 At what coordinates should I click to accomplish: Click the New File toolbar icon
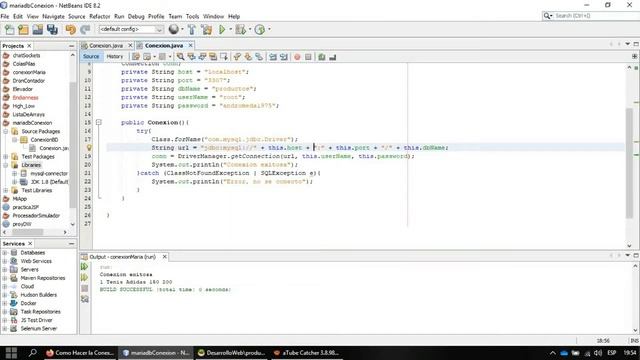tap(9, 29)
